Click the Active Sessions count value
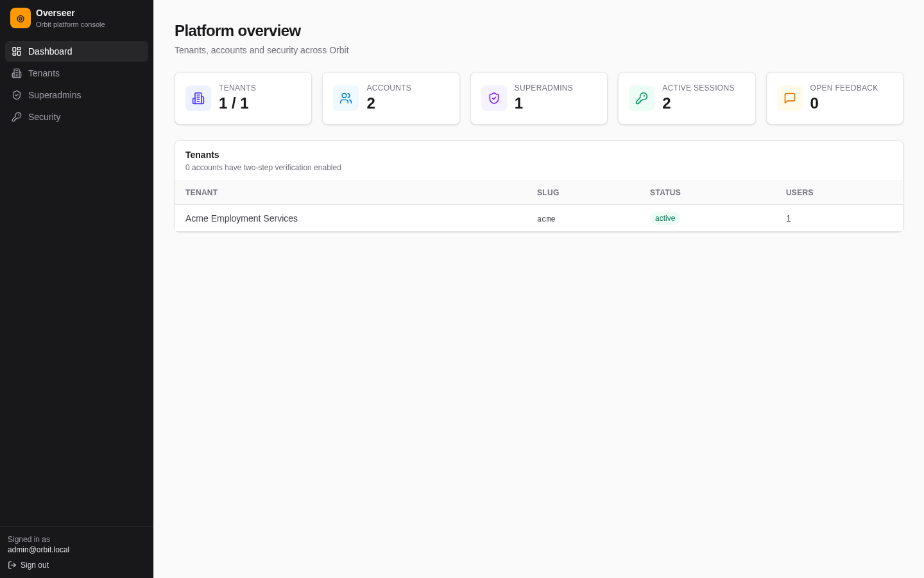Image resolution: width=924 pixels, height=578 pixels. click(x=667, y=103)
